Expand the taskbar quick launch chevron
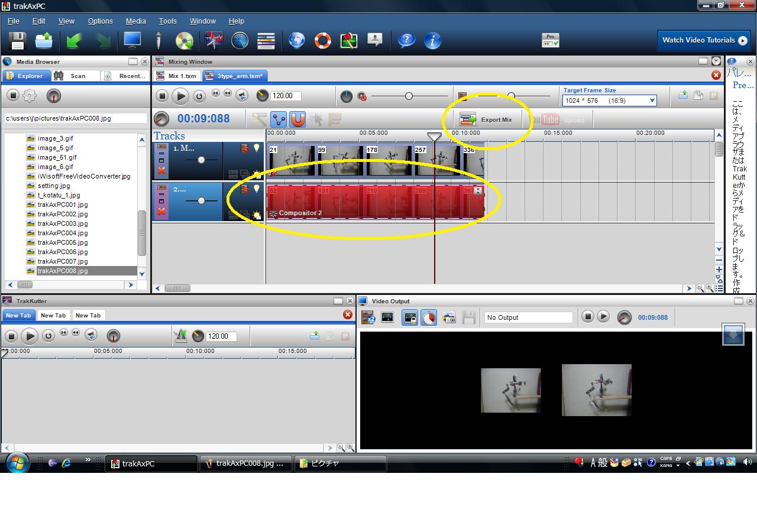 point(88,460)
